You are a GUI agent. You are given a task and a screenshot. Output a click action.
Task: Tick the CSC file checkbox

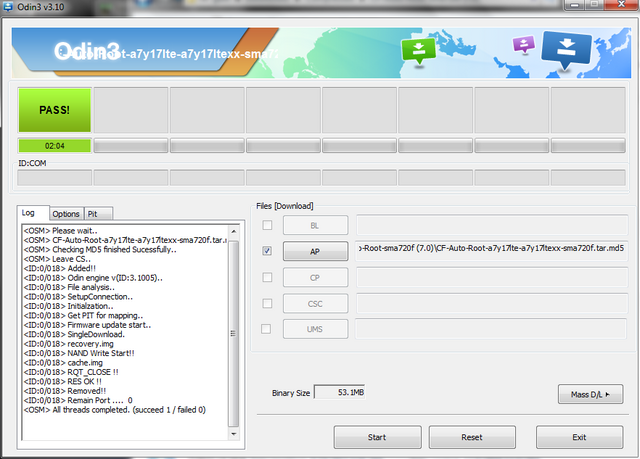pos(267,304)
